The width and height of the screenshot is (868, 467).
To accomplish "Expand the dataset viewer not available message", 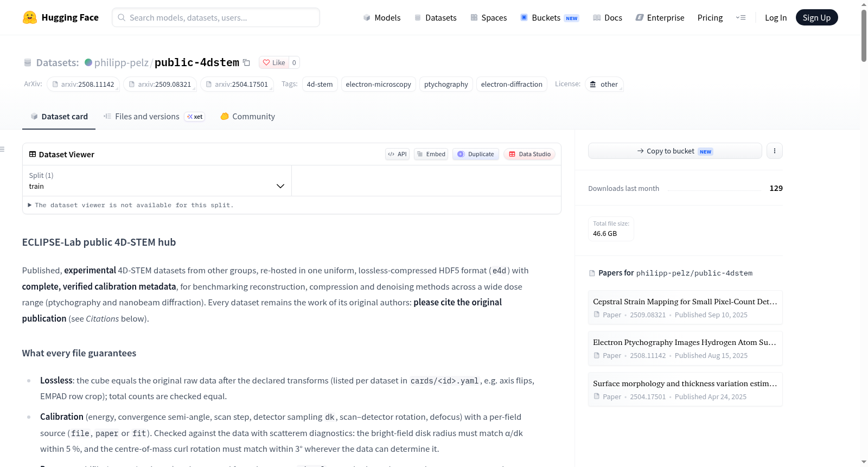I will pos(131,205).
